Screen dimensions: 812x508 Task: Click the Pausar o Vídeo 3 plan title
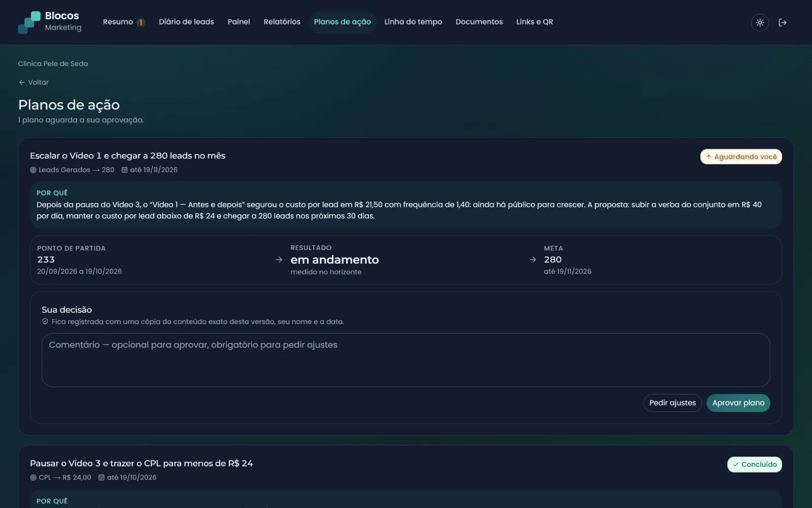point(141,463)
